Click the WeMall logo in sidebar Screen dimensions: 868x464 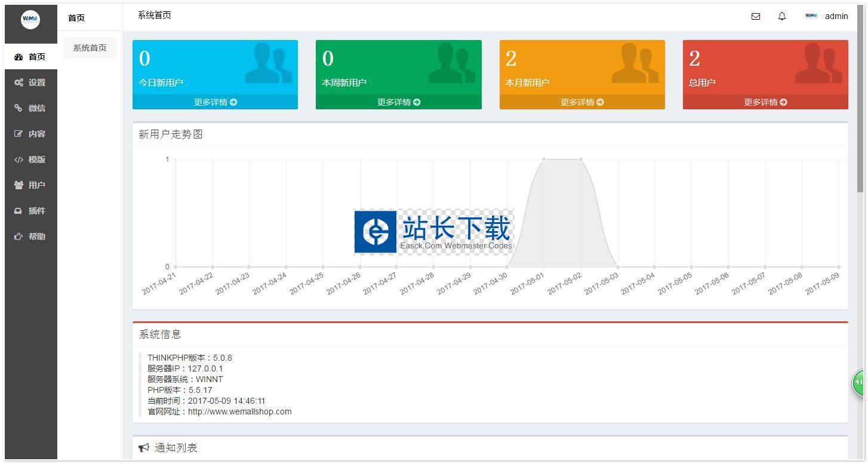30,20
